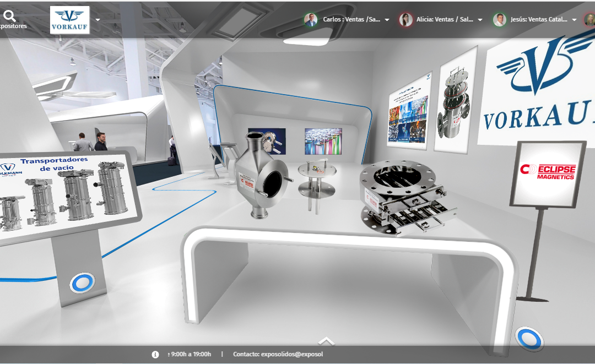Open right wall screen with colored tubes
Image resolution: width=595 pixels, height=364 pixels.
coord(323,141)
